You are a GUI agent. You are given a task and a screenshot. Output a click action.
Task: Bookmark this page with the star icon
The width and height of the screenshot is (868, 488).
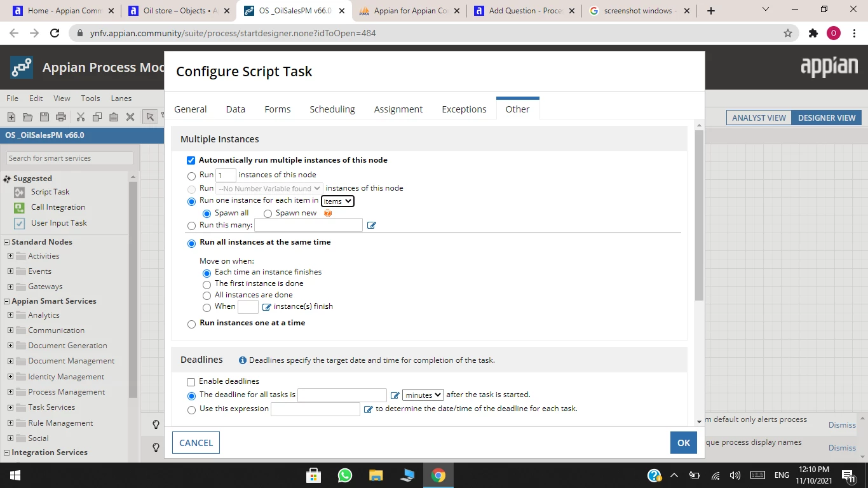click(x=788, y=33)
